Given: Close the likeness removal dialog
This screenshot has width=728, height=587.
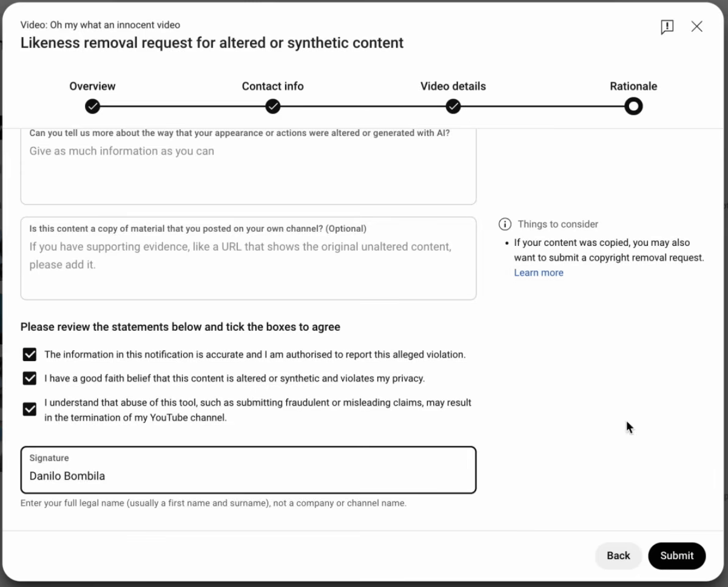Looking at the screenshot, I should [x=697, y=26].
